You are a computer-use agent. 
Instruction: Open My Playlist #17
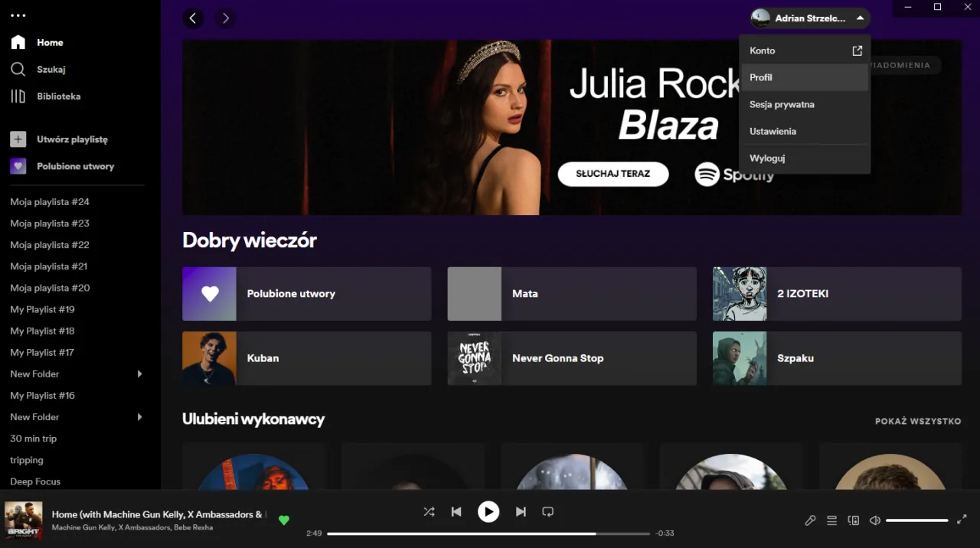click(42, 352)
